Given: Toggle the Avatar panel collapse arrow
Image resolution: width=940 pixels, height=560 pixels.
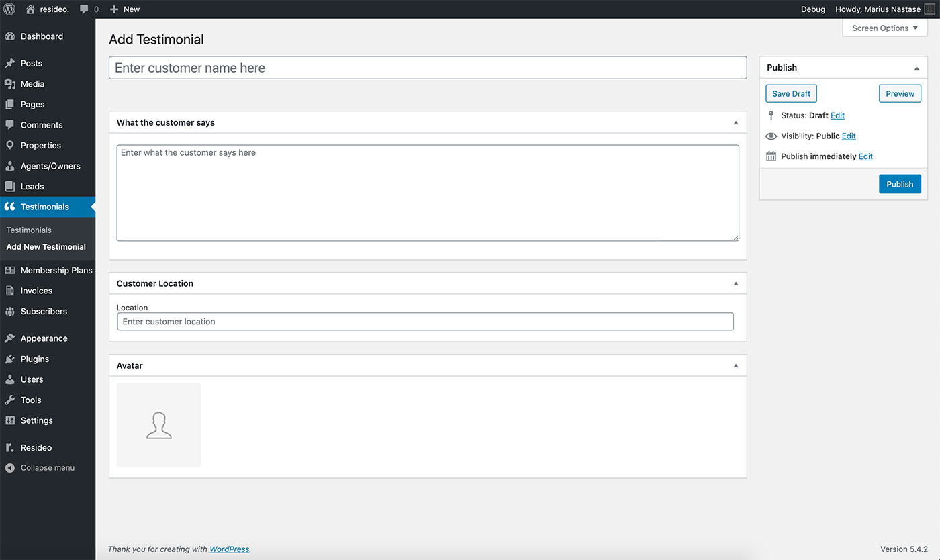Looking at the screenshot, I should click(x=735, y=366).
